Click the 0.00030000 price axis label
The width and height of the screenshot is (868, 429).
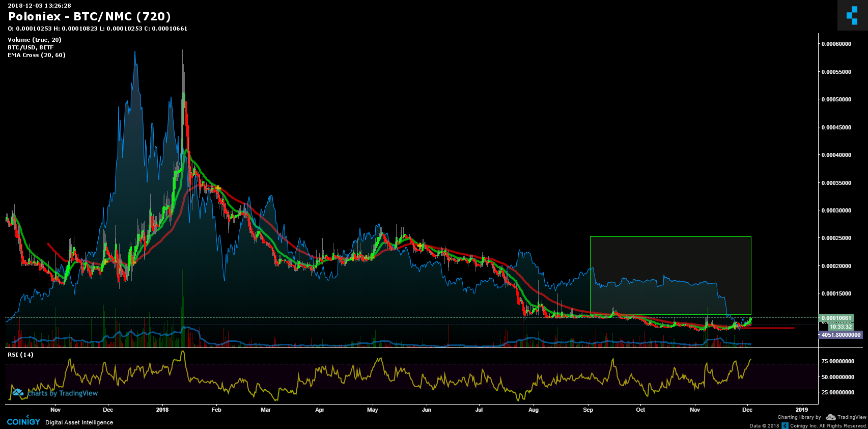(836, 210)
